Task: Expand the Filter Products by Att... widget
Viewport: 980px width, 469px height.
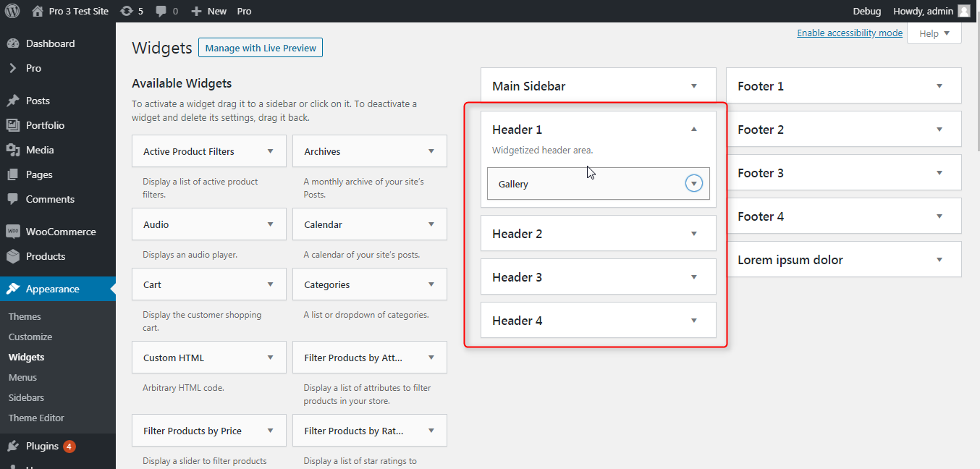Action: [x=431, y=358]
